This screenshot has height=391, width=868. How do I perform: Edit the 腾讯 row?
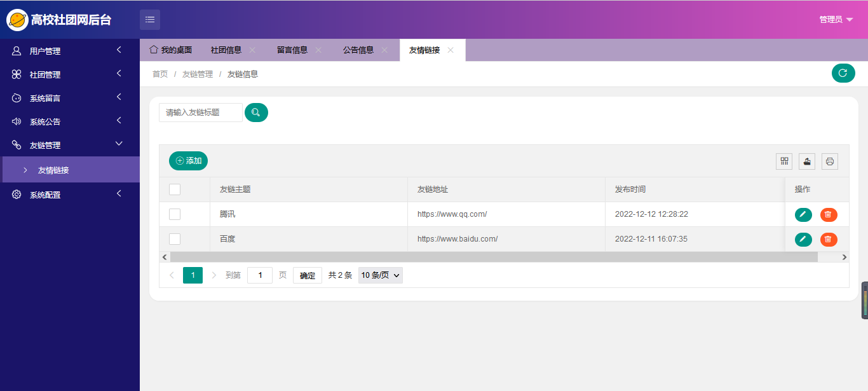803,215
